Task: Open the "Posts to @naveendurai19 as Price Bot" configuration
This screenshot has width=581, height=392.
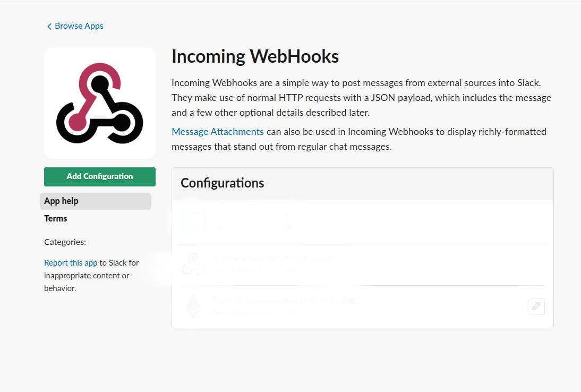Action: click(x=284, y=301)
